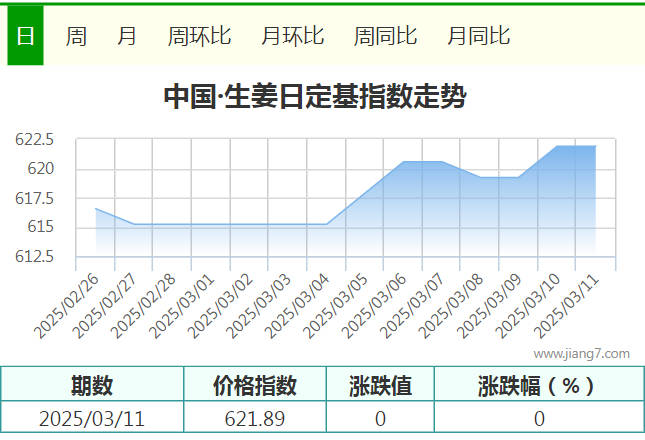Click the 涨跌幅（%） column header
The image size is (645, 440).
538,385
